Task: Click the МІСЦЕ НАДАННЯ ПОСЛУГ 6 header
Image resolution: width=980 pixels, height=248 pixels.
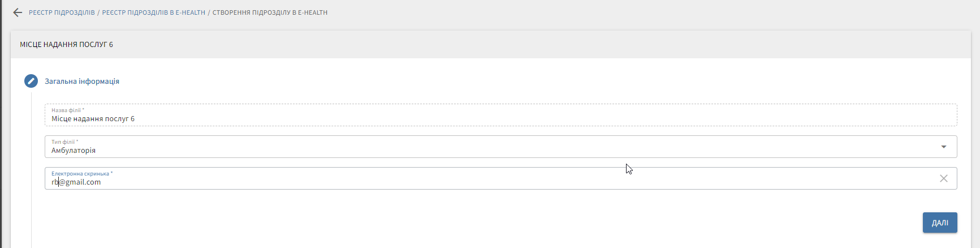Action: 66,45
